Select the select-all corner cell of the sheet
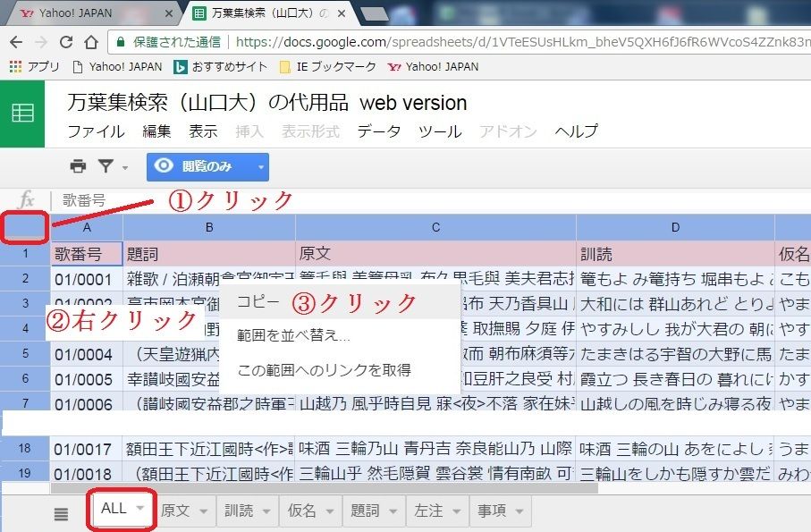This screenshot has width=811, height=532. (x=23, y=227)
